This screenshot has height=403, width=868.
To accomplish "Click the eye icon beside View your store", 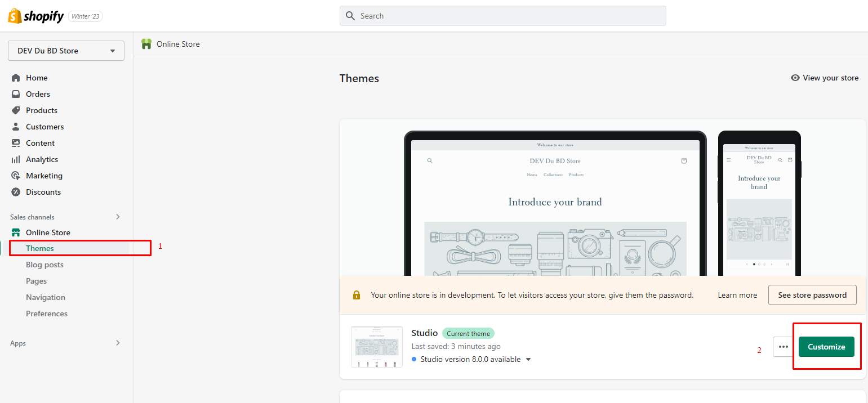I will click(795, 78).
